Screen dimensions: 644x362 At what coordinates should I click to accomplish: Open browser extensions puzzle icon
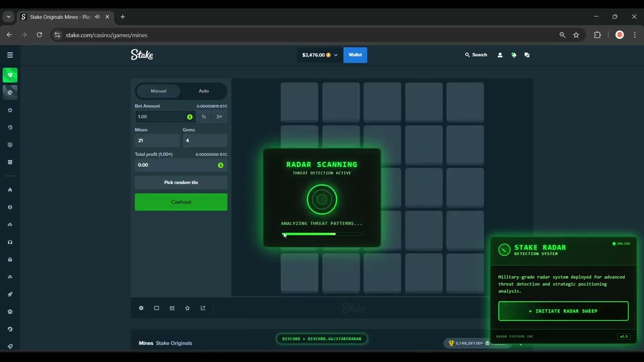tap(597, 35)
